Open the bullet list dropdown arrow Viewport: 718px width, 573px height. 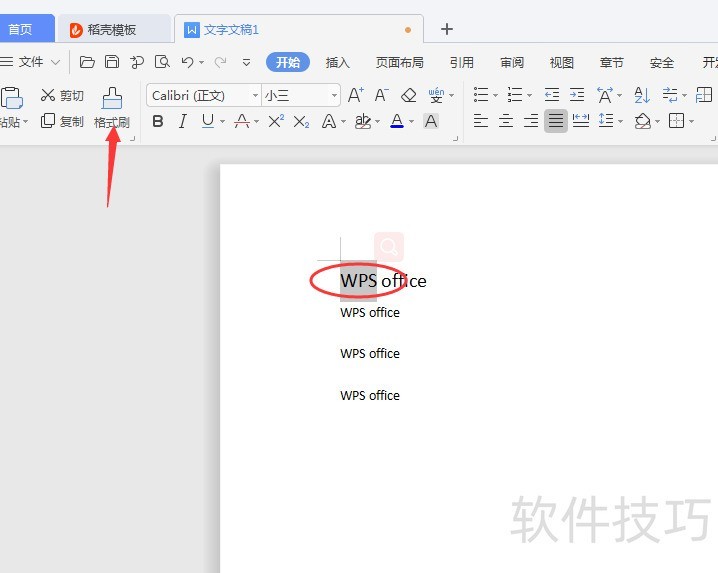(495, 96)
